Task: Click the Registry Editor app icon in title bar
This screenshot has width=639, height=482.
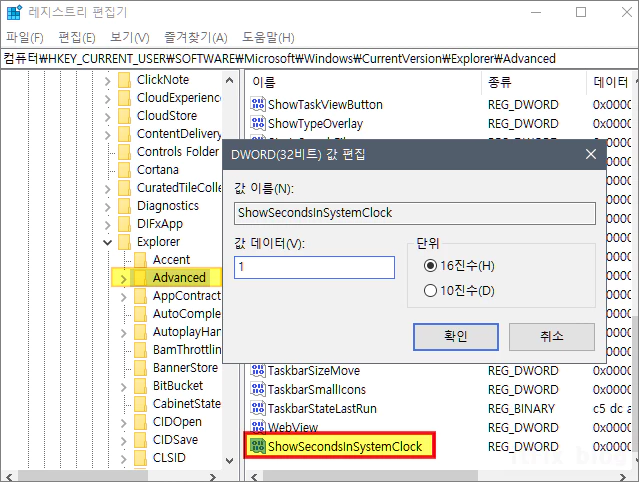Action: click(x=14, y=13)
